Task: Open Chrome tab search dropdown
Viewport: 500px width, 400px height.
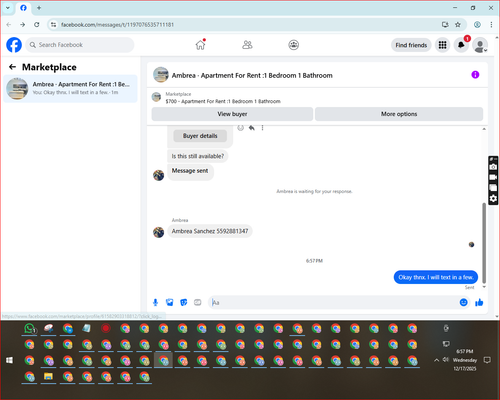Action: [8, 8]
